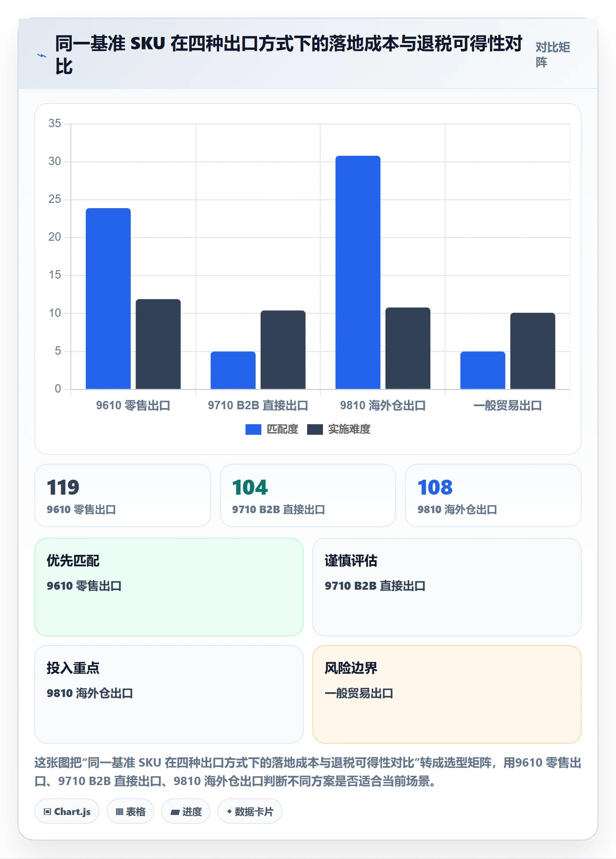This screenshot has height=859, width=616.
Task: Open the 谨慎评估 card
Action: click(x=447, y=587)
